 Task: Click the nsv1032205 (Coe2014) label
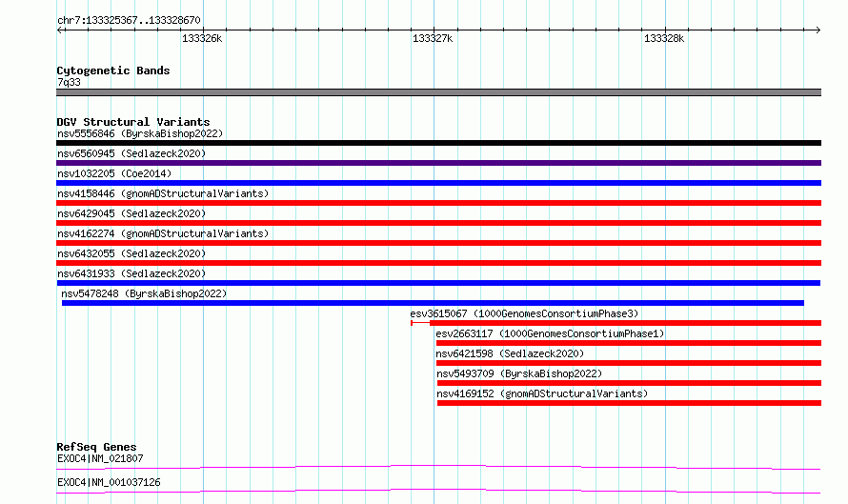114,173
